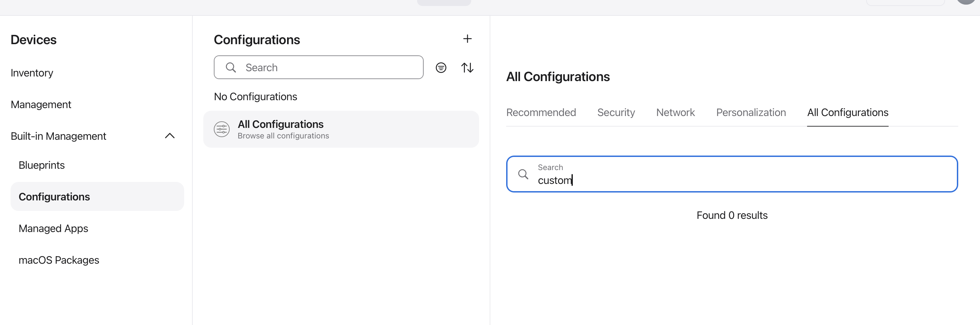Select the Personalization tab
980x325 pixels.
751,112
